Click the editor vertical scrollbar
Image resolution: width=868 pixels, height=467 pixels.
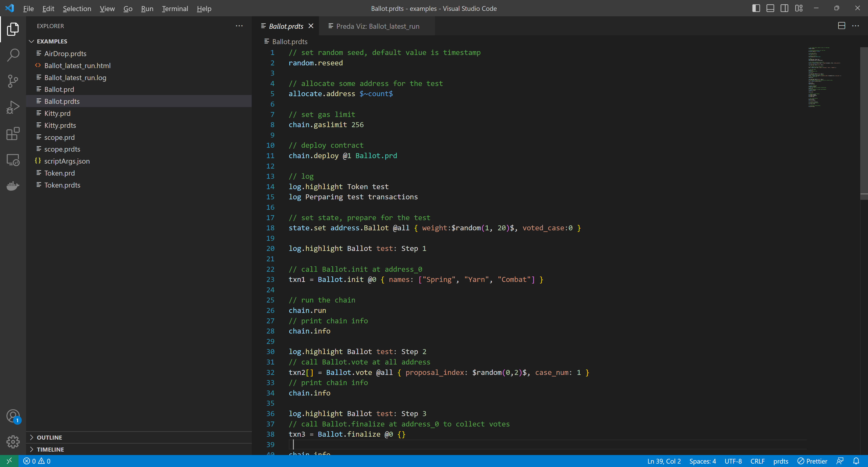[x=864, y=123]
